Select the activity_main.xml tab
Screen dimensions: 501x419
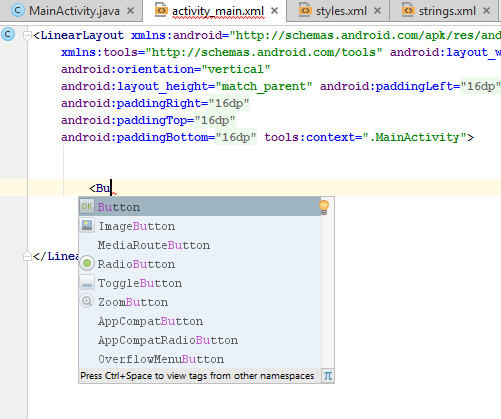pyautogui.click(x=214, y=11)
